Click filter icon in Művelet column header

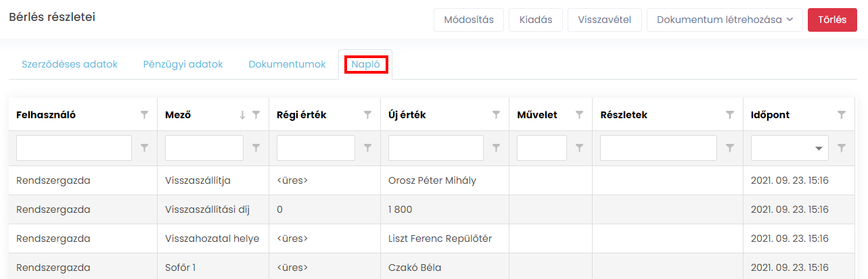580,115
